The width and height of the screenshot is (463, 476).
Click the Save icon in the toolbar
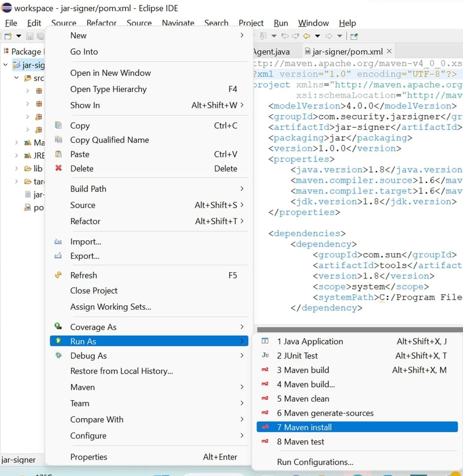(30, 36)
